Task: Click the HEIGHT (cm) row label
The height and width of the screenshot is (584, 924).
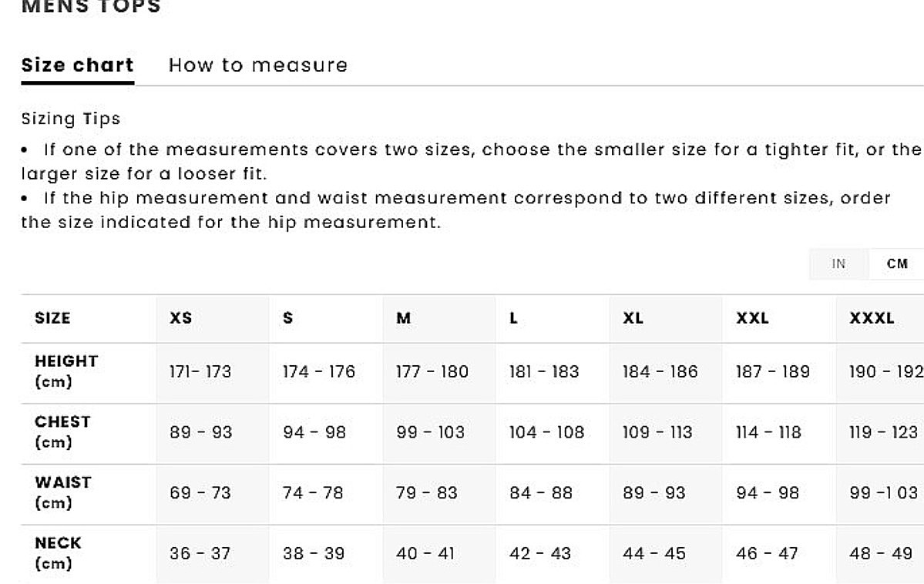Action: [66, 371]
